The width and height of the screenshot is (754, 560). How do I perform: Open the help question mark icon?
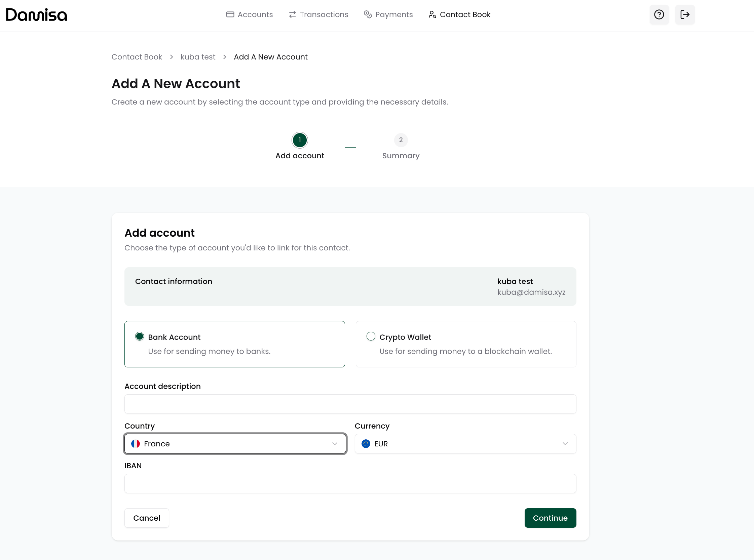pyautogui.click(x=659, y=14)
